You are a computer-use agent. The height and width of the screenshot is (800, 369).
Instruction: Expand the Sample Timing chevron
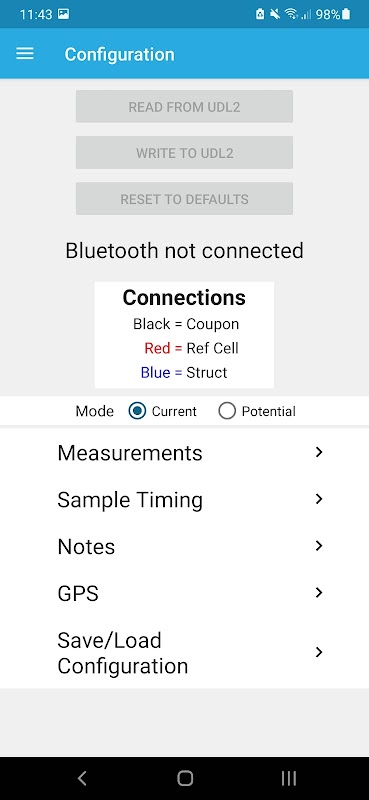point(319,499)
